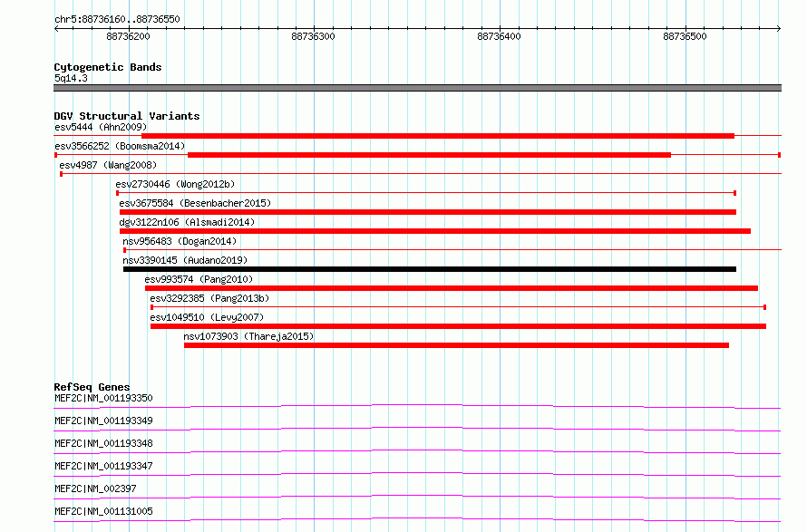Click ruler coordinate 88736500
The height and width of the screenshot is (532, 807).
[x=685, y=36]
